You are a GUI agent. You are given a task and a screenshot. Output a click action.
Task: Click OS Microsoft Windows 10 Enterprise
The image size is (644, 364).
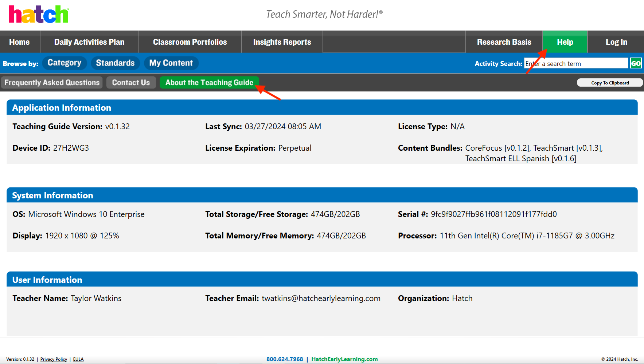pyautogui.click(x=78, y=214)
